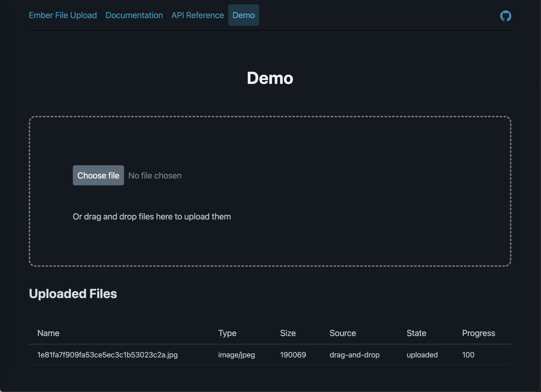541x392 pixels.
Task: Click the Uploaded Files heading
Action: click(73, 293)
